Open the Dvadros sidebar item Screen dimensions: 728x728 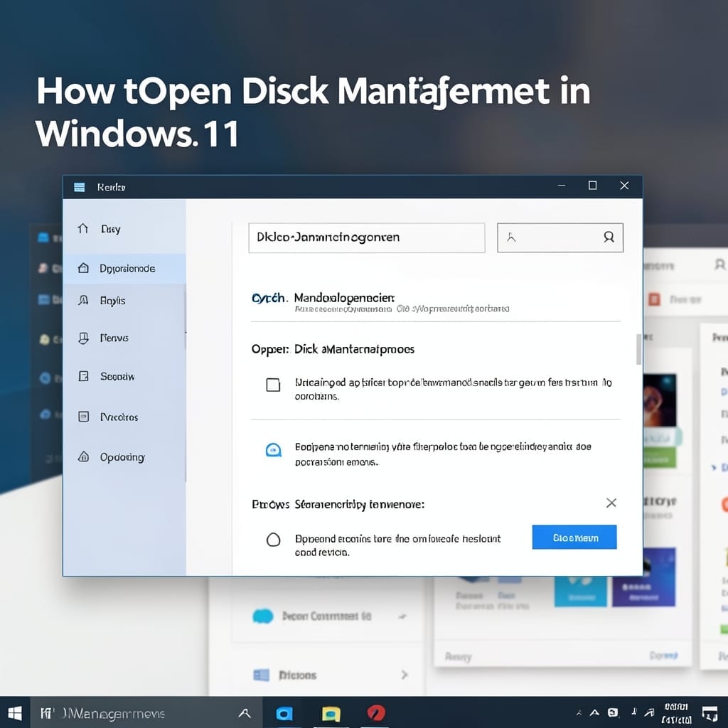pos(124,417)
